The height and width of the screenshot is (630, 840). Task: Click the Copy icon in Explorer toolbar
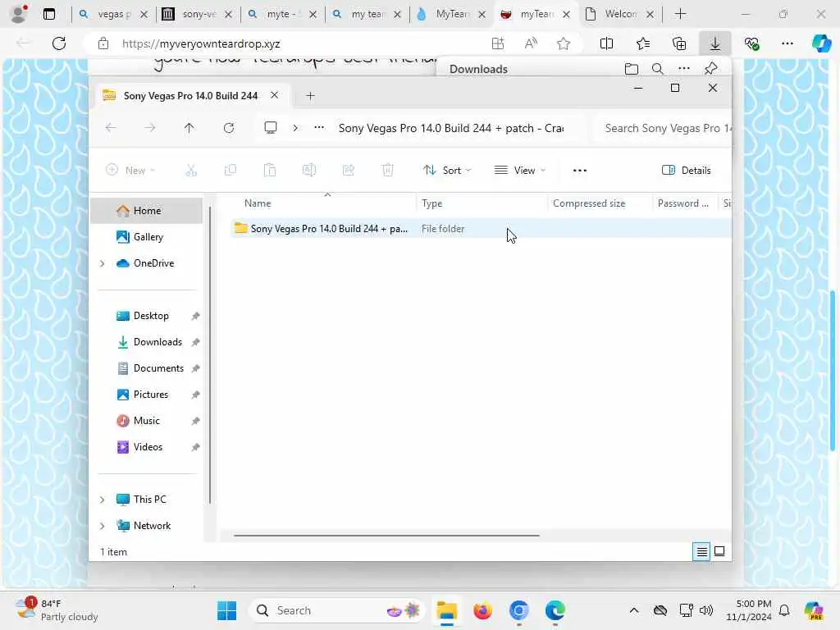click(231, 171)
